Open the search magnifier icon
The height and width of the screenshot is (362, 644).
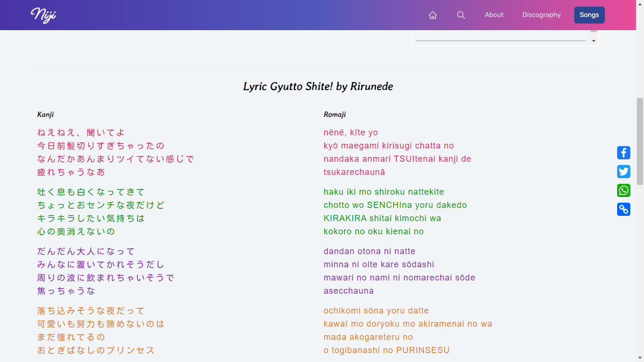pos(461,15)
